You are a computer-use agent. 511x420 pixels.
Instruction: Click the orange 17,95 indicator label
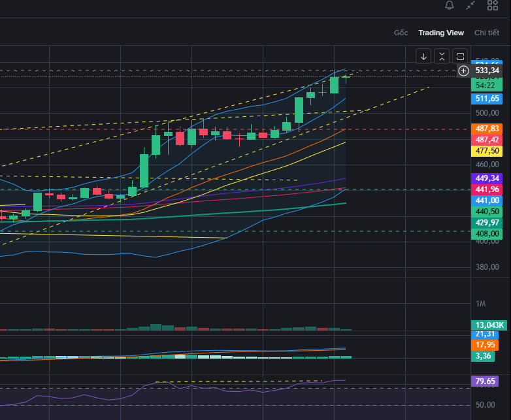click(485, 345)
